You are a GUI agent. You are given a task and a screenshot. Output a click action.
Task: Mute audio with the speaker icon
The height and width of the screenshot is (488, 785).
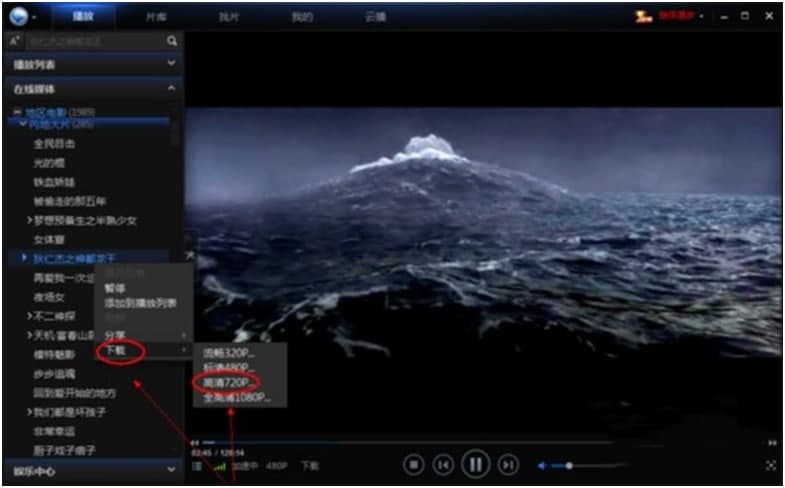543,465
